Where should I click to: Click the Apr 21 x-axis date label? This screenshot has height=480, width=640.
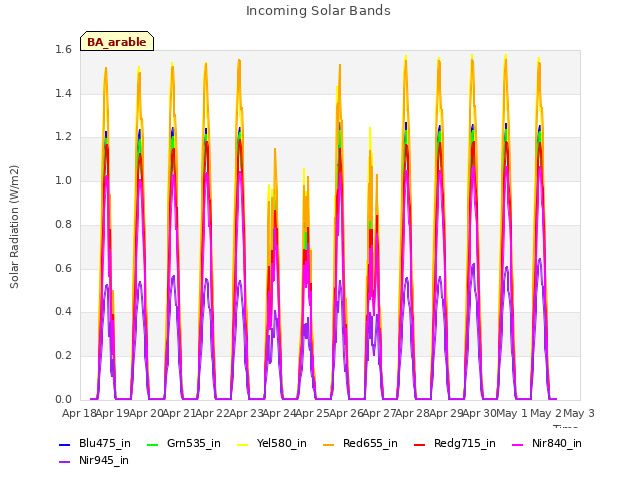click(179, 413)
